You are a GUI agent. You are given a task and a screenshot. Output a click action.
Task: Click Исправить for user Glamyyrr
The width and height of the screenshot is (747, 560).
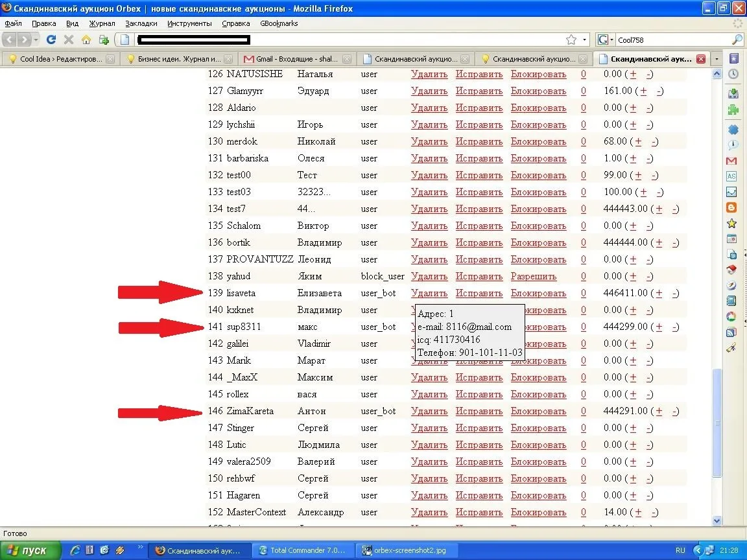(x=479, y=91)
